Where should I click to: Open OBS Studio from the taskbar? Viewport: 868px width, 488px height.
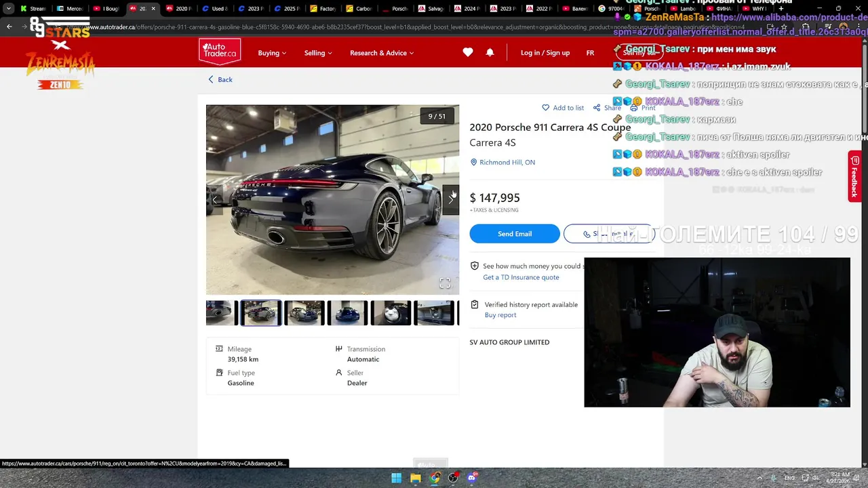(x=453, y=478)
